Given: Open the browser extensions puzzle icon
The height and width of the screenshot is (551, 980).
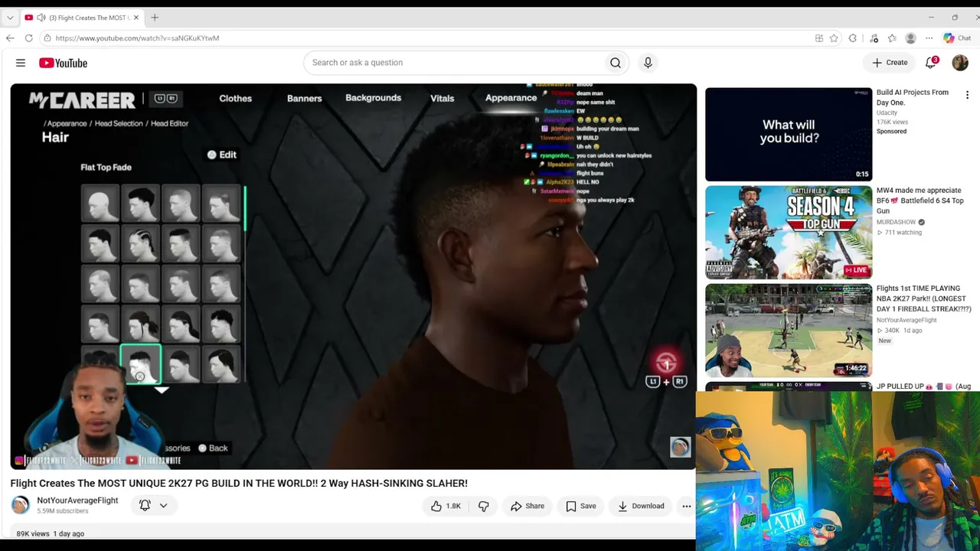Looking at the screenshot, I should point(853,38).
